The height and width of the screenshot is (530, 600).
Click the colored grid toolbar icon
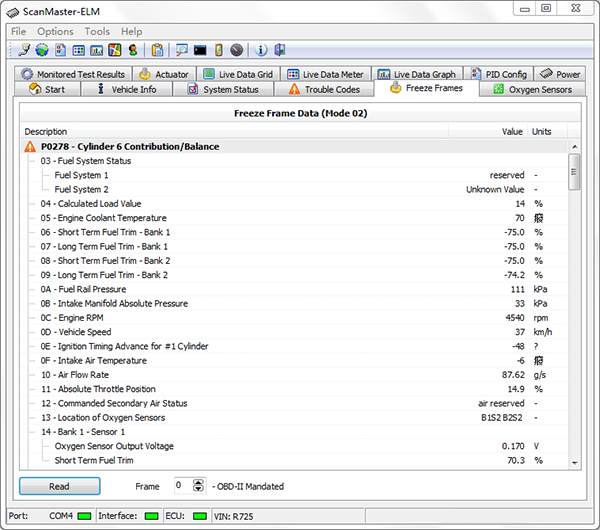(x=79, y=50)
